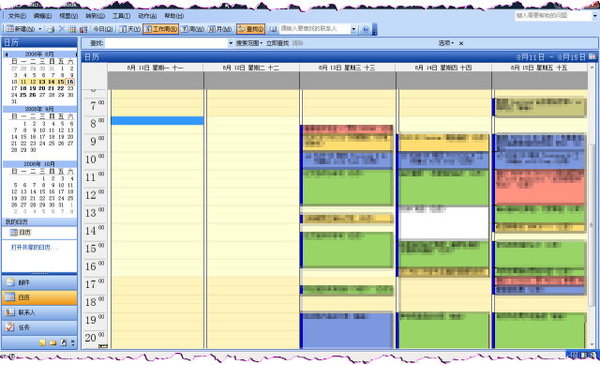600x365 pixels.
Task: Click the 8月12日 星期二 day header
Action: point(251,68)
